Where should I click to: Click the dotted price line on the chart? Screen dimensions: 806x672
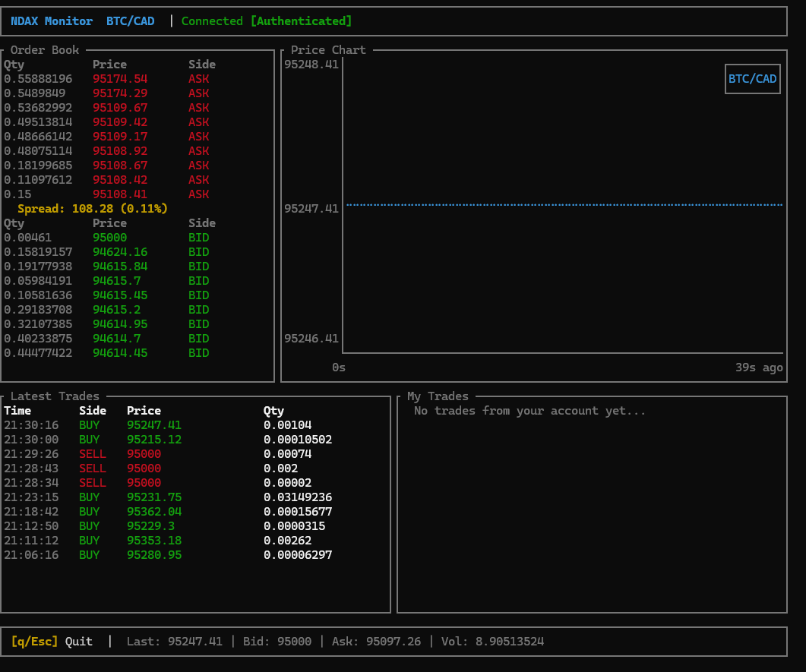click(562, 204)
